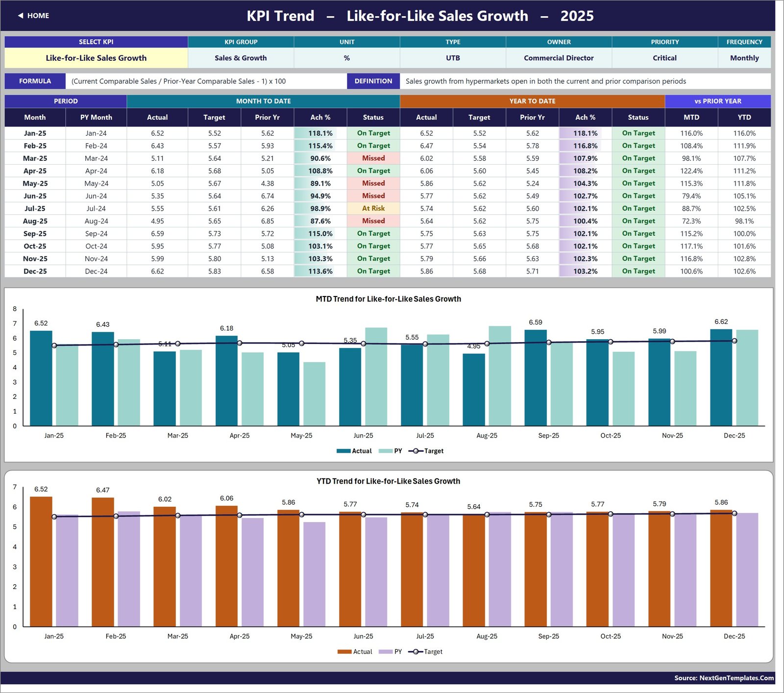Click the SELECT KPI header
This screenshot has height=693, width=784.
(x=96, y=42)
